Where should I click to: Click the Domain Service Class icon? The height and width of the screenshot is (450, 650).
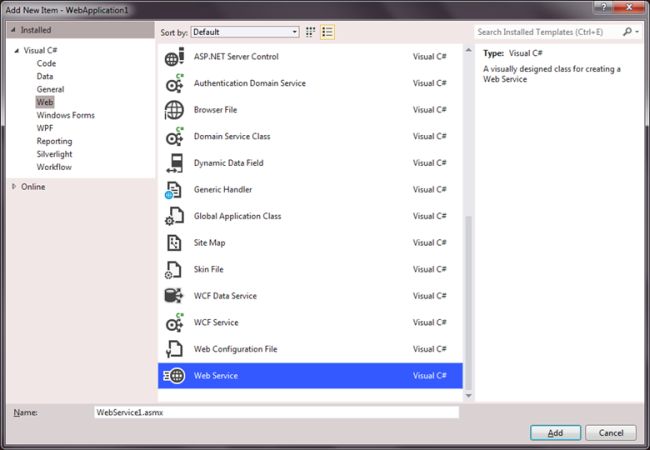pyautogui.click(x=174, y=136)
